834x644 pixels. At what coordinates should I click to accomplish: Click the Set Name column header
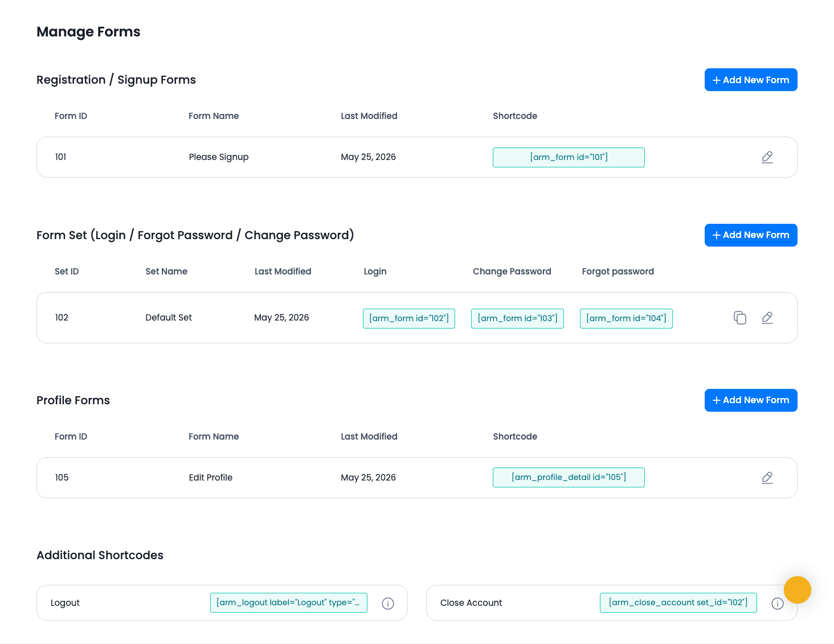pyautogui.click(x=166, y=272)
